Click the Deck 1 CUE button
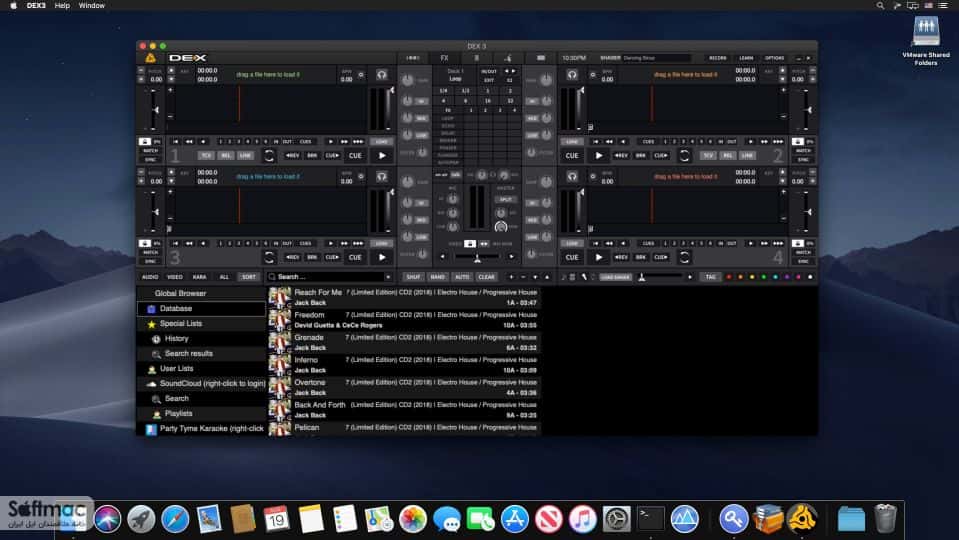 pos(355,155)
